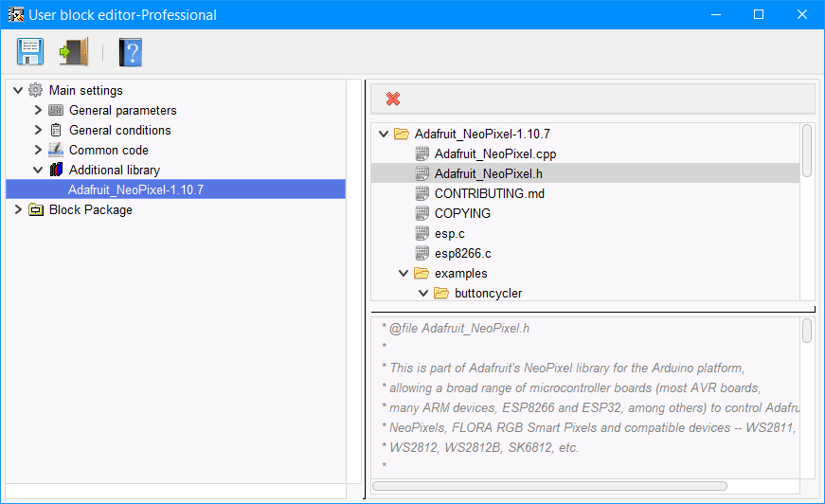Click the Common code icon
Image resolution: width=825 pixels, height=504 pixels.
tap(56, 150)
